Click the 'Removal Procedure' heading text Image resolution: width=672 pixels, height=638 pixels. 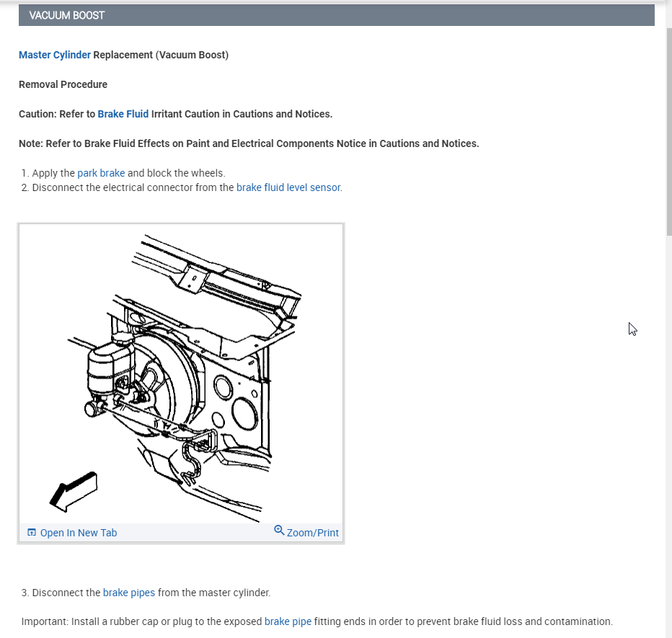tap(63, 84)
